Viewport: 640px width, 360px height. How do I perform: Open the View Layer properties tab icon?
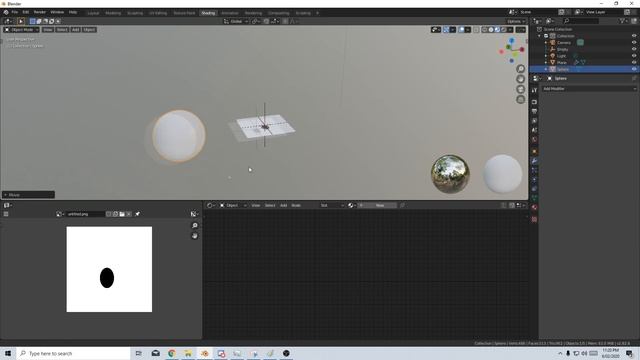(x=534, y=121)
